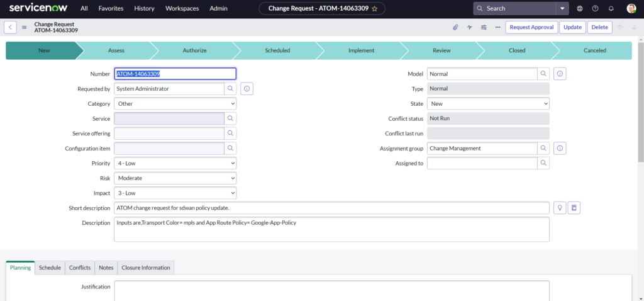
Task: Open the Favorites menu
Action: (111, 9)
